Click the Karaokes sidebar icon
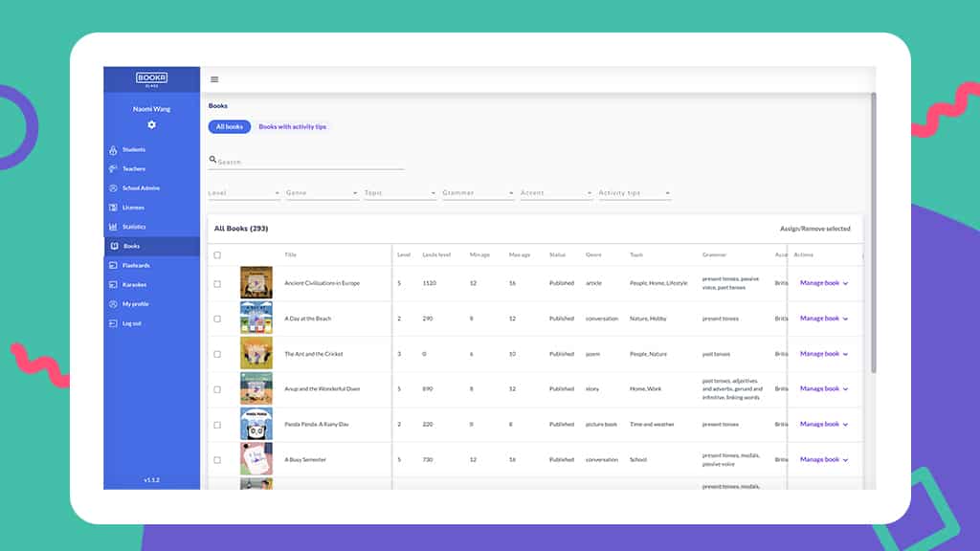The height and width of the screenshot is (551, 980). coord(113,285)
